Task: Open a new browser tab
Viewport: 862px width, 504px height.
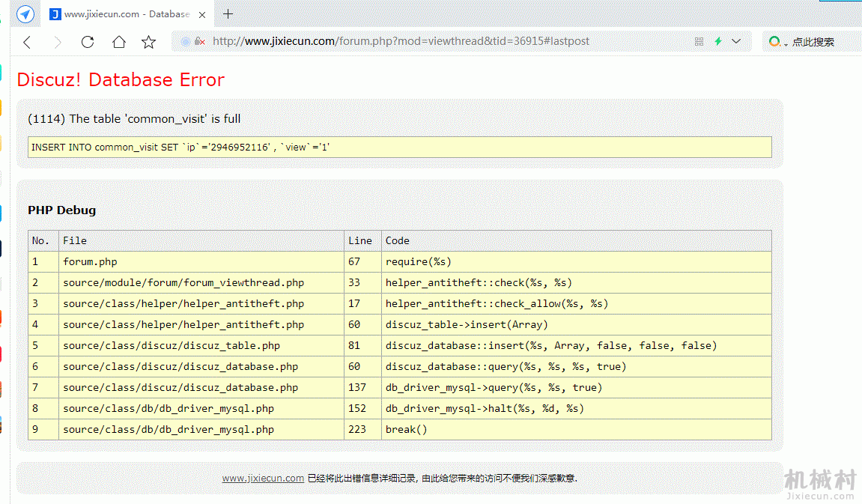Action: (x=228, y=14)
